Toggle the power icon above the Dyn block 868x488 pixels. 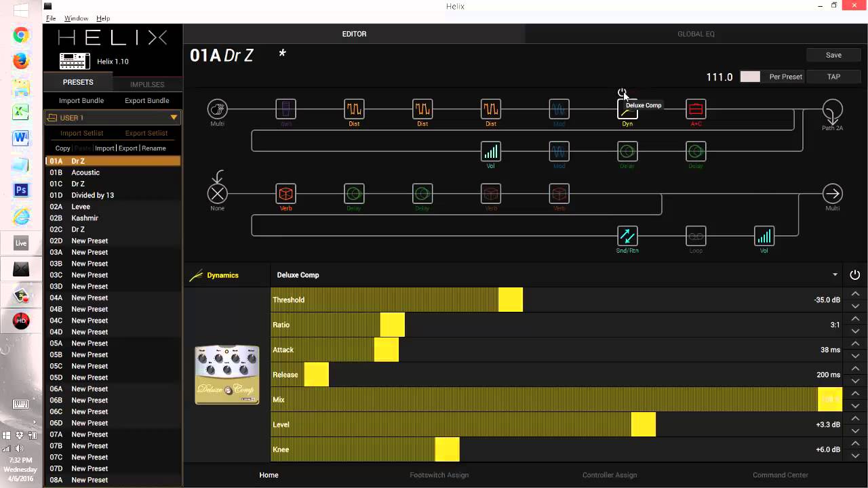pos(621,92)
